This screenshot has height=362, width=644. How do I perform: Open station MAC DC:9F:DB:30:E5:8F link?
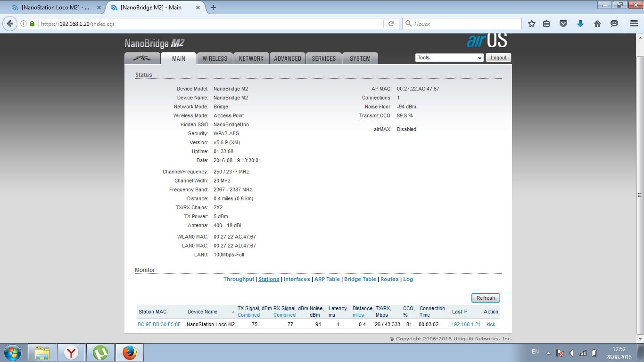(159, 324)
